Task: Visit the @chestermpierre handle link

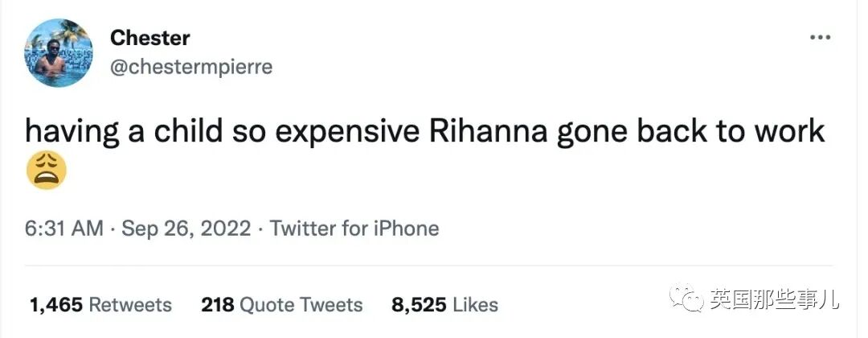Action: [190, 67]
